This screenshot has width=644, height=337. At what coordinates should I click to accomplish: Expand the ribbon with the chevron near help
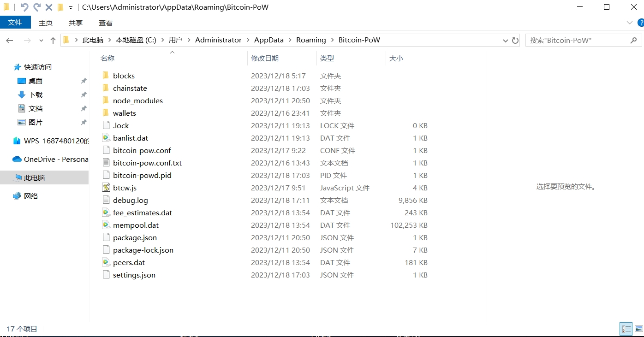tap(630, 23)
